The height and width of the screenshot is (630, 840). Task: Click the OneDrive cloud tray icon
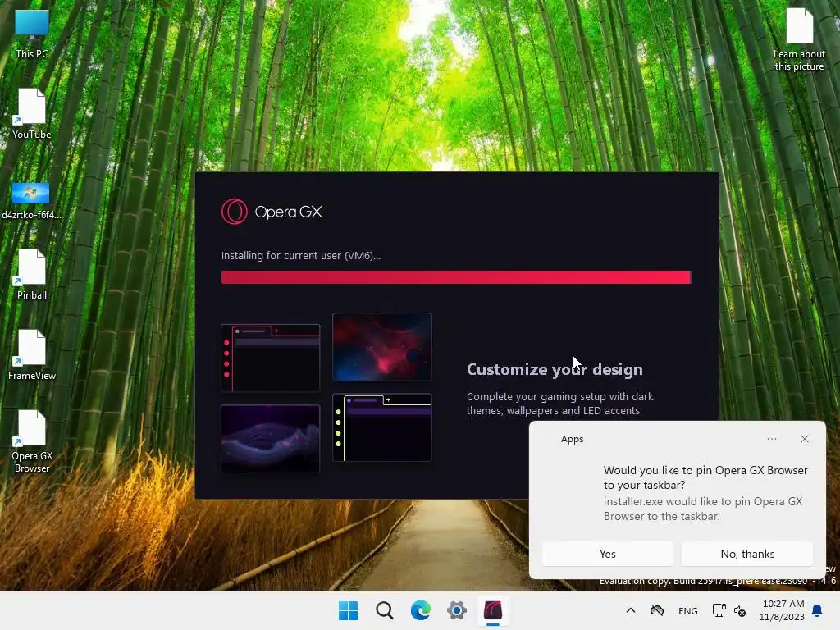(657, 610)
